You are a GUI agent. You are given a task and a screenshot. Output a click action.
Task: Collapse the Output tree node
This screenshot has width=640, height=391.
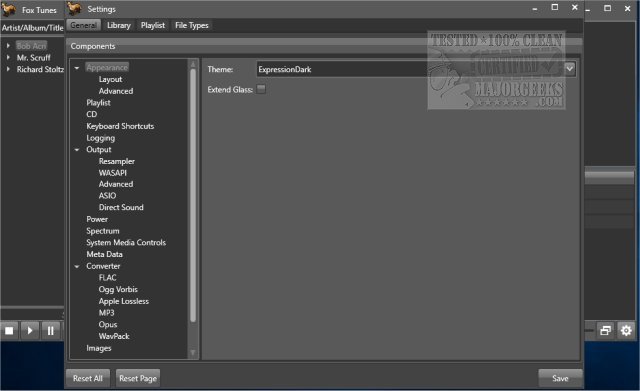(77, 150)
